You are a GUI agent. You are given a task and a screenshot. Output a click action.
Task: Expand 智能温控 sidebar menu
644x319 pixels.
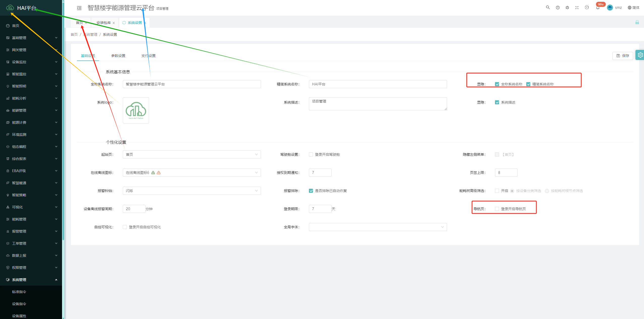click(31, 74)
